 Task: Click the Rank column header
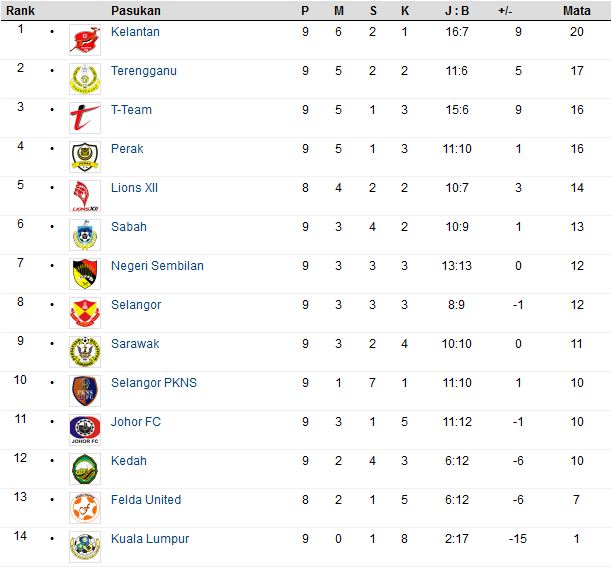click(20, 11)
